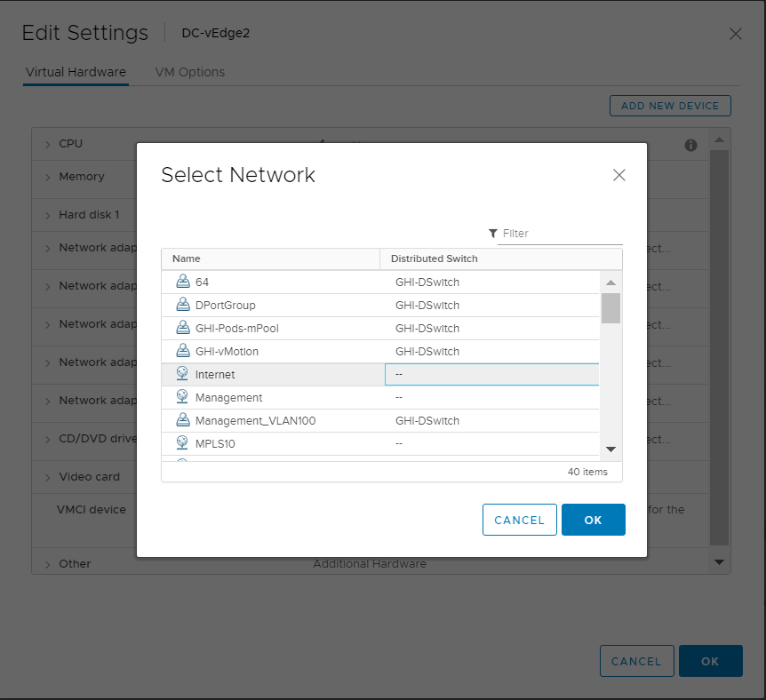The width and height of the screenshot is (766, 700).
Task: Click the DPortGroup port group icon
Action: coord(183,305)
